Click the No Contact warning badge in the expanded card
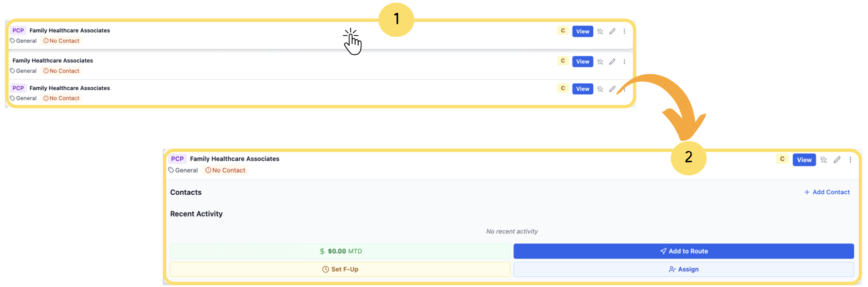 click(225, 170)
